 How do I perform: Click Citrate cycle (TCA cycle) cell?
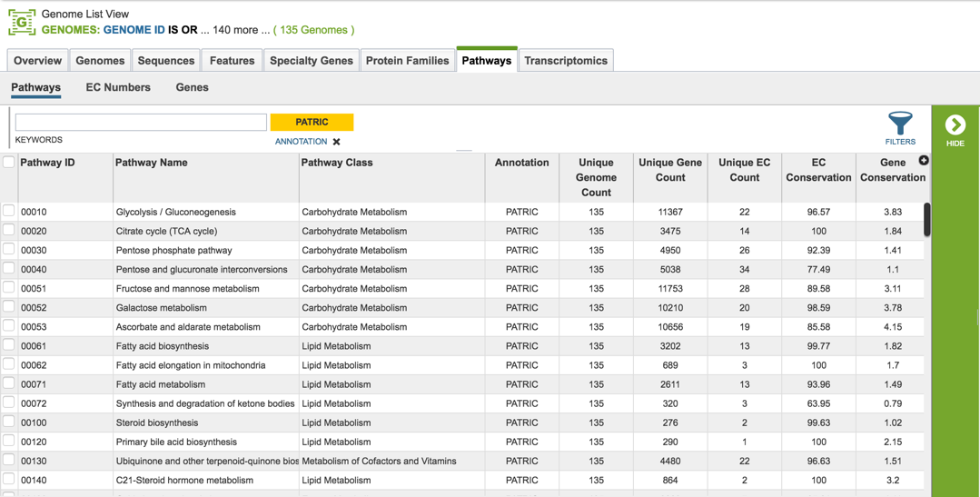[x=167, y=232]
